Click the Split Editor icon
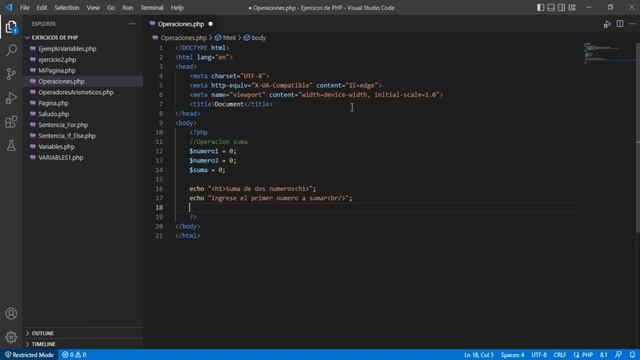This screenshot has width=640, height=360. tap(620, 24)
